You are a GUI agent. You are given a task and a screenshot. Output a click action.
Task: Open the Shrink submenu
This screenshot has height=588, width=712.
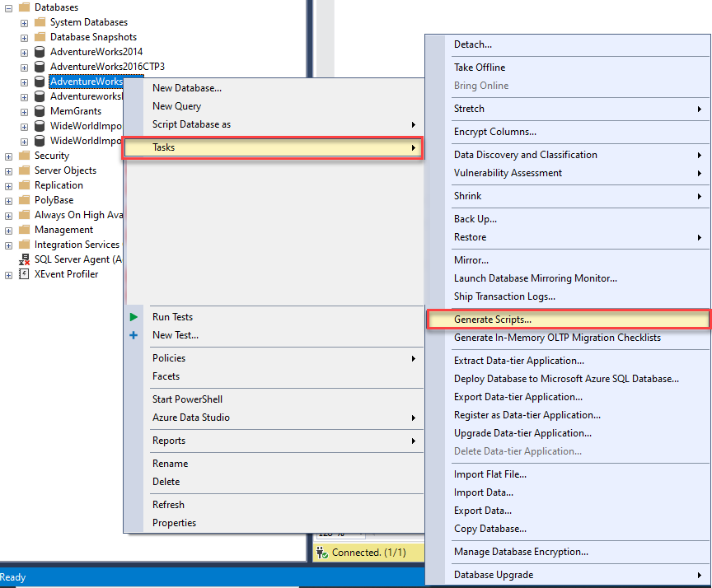click(568, 196)
